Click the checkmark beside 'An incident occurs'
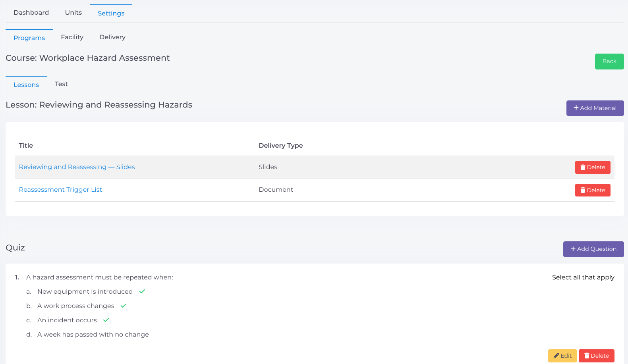This screenshot has height=364, width=628. click(x=106, y=320)
